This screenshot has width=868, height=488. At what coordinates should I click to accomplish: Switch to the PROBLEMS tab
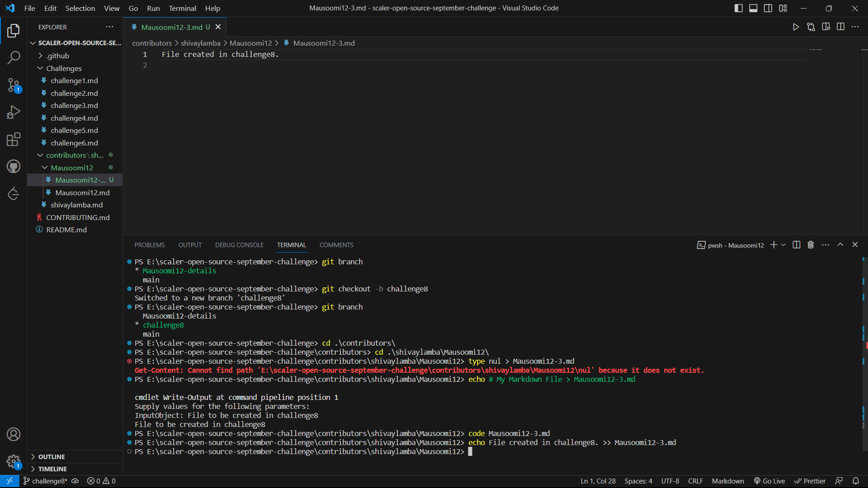click(x=149, y=244)
